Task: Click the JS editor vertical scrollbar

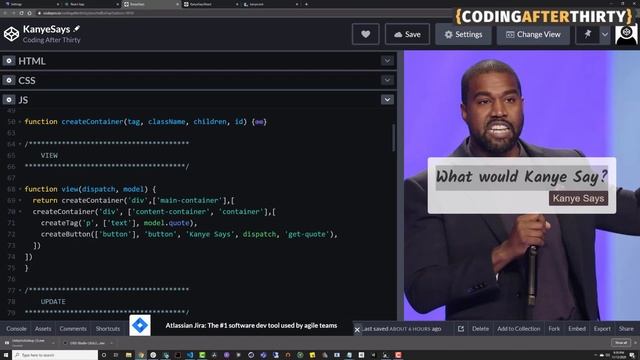Action: pos(393,138)
